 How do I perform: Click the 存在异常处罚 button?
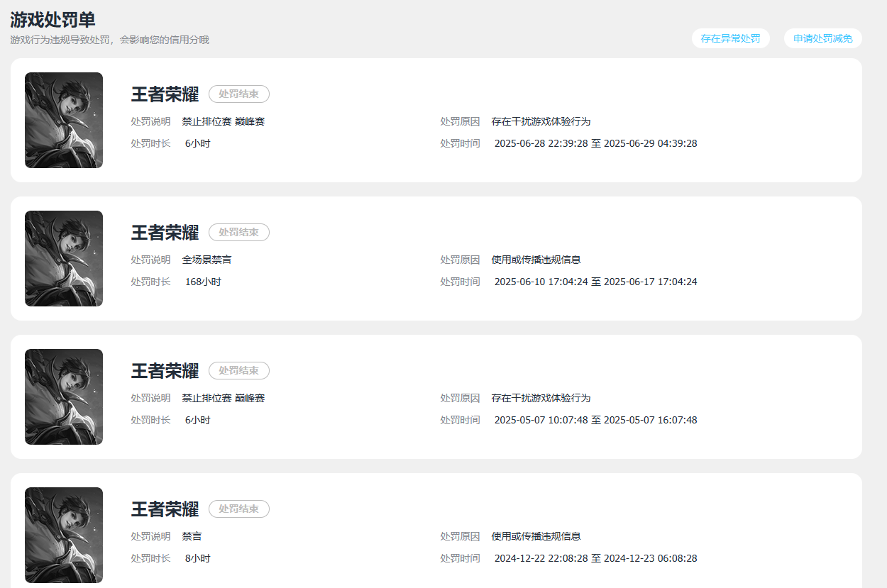coord(730,38)
